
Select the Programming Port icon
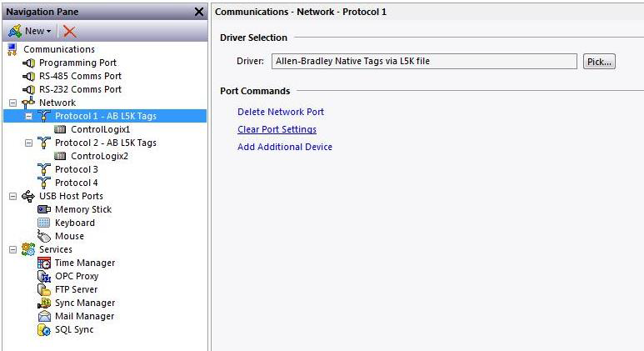[28, 63]
